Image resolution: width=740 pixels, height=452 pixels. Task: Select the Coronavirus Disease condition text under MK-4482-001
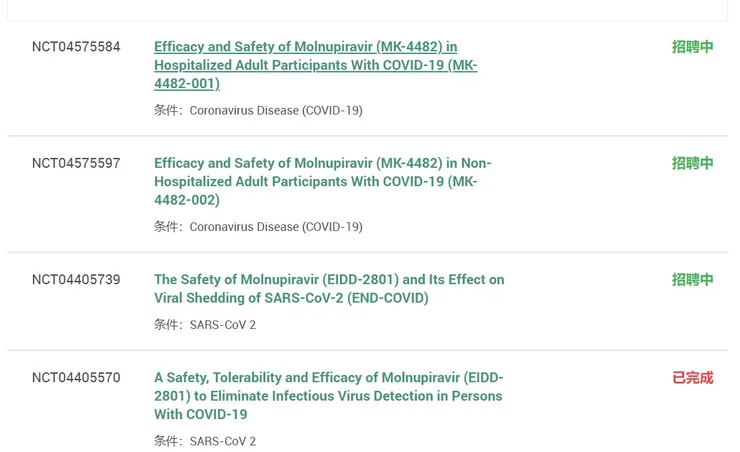point(276,110)
